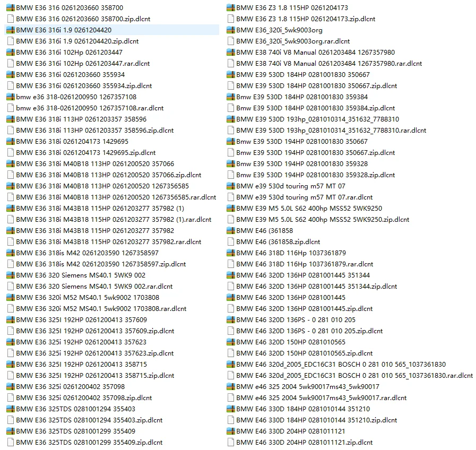Screen dimensions: 476x450
Task: Select BMW E36 316i 0261203660 355934 archive
Action: tap(66, 75)
